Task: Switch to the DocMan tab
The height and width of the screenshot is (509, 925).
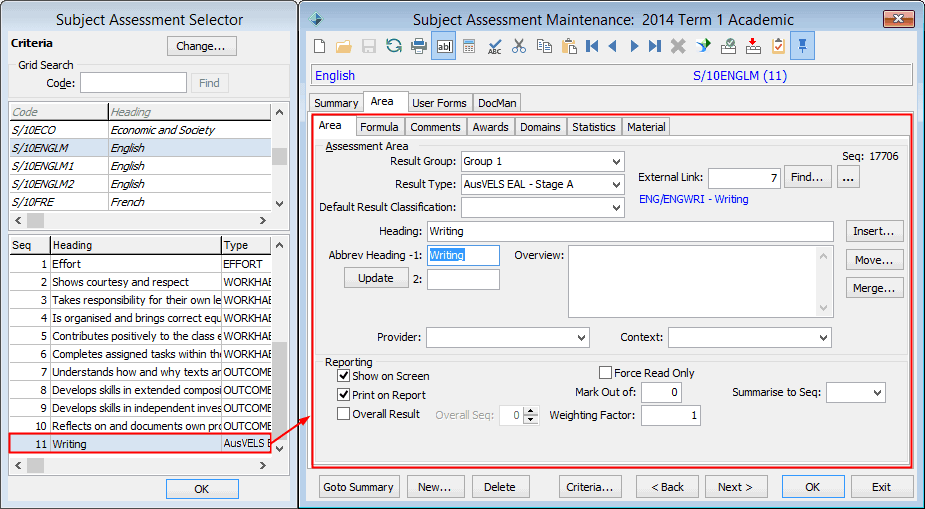Action: click(497, 103)
